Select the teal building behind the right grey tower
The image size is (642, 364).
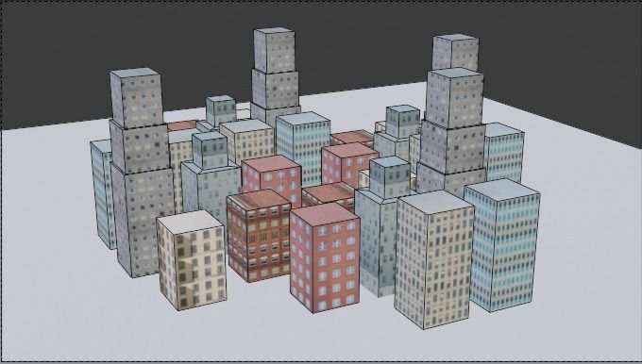point(504,152)
